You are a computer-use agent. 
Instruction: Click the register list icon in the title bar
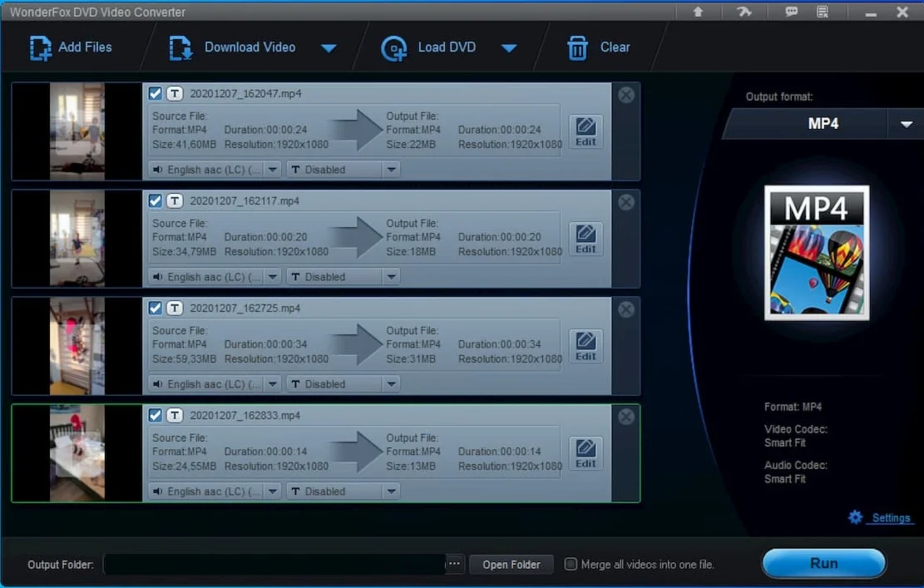click(x=822, y=11)
